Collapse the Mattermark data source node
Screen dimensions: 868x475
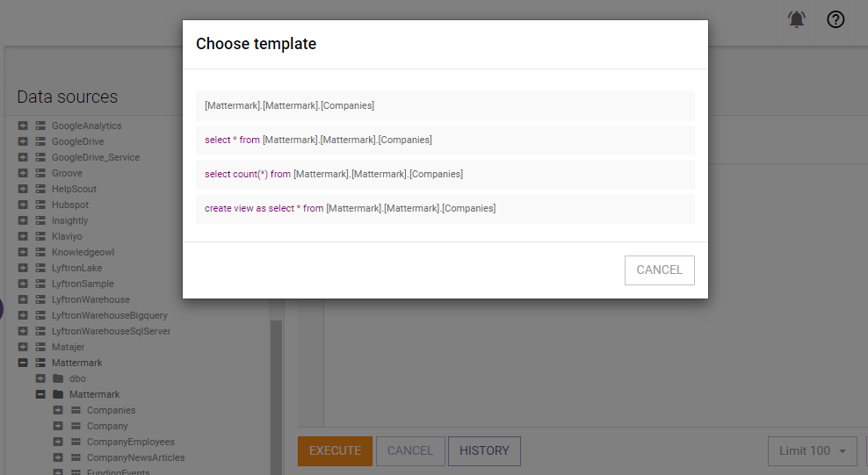(x=23, y=363)
